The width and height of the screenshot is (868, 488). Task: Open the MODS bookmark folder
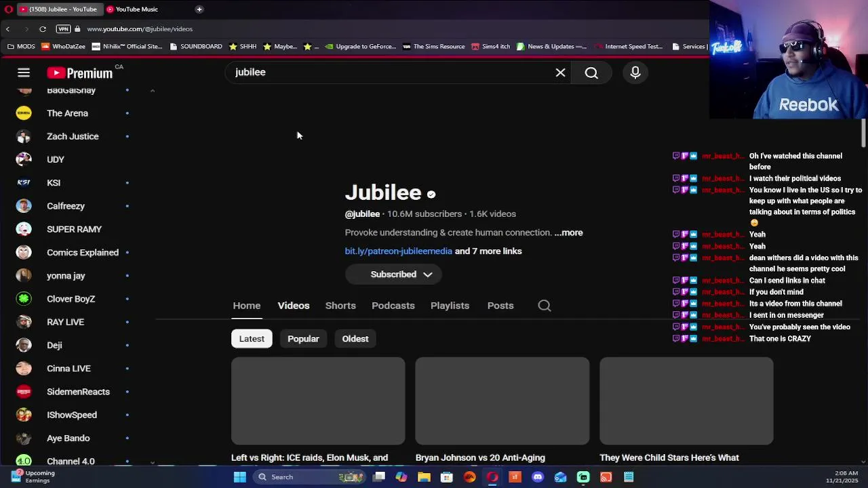20,47
